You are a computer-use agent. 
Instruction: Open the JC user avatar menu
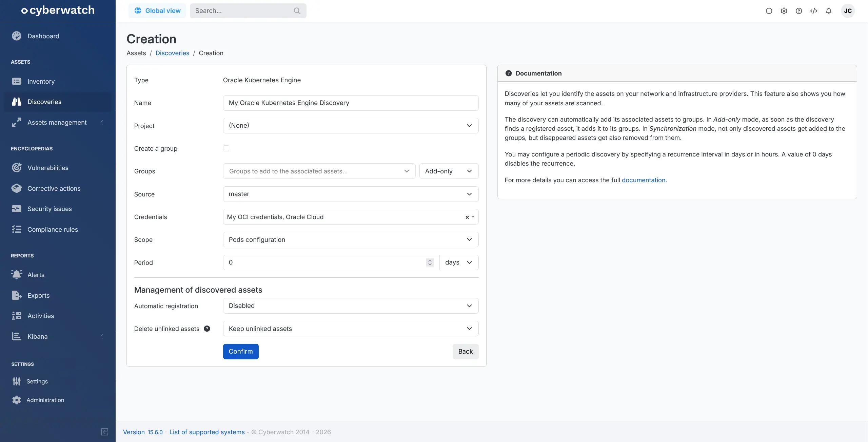(x=848, y=11)
